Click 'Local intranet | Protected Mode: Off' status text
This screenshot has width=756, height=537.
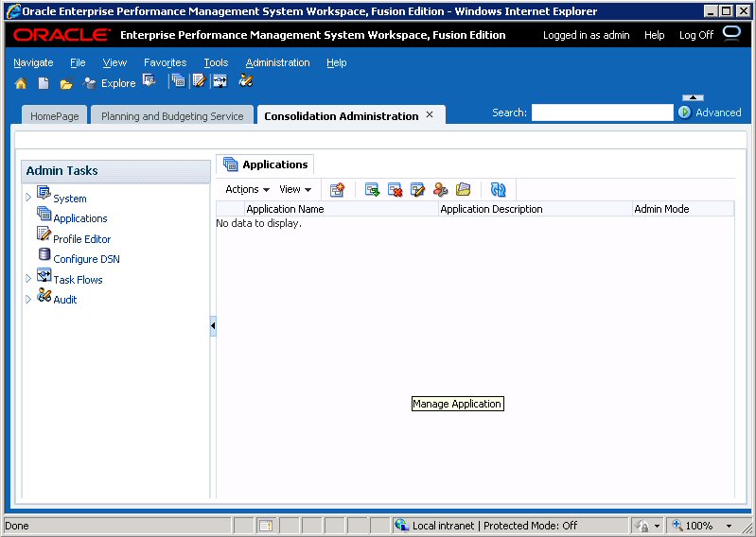tap(495, 526)
